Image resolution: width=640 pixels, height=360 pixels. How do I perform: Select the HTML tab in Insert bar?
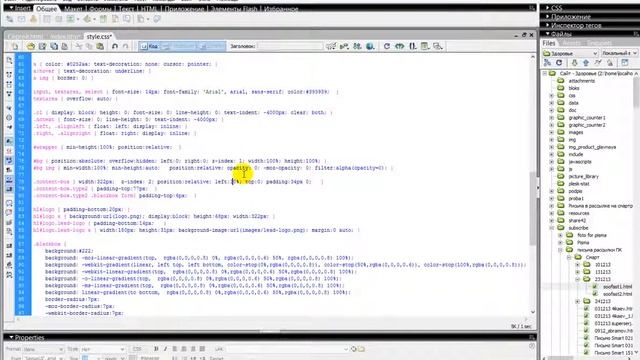[149, 9]
